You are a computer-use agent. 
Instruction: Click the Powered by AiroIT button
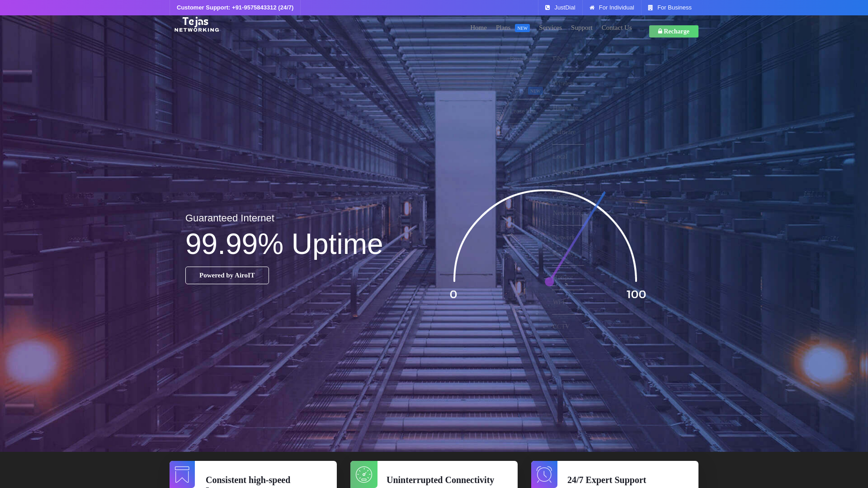(x=227, y=275)
